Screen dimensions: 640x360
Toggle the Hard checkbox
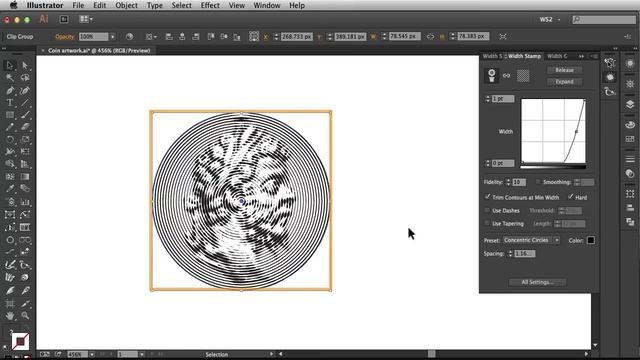coord(571,197)
